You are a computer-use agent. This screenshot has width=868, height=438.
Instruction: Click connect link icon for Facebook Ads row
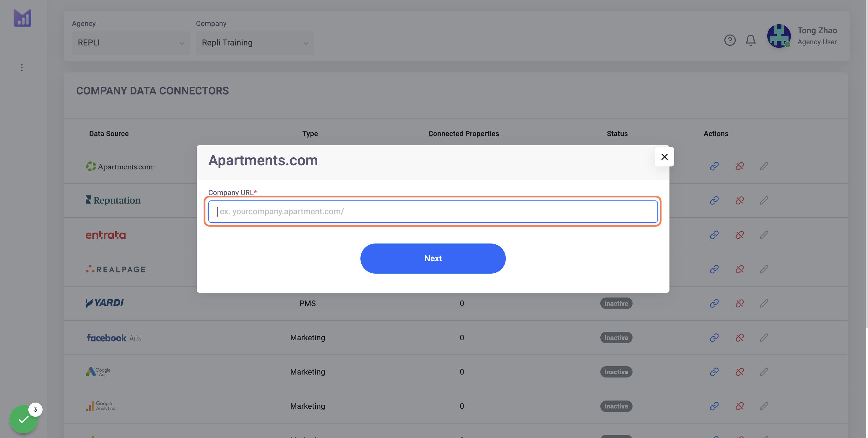pyautogui.click(x=714, y=338)
